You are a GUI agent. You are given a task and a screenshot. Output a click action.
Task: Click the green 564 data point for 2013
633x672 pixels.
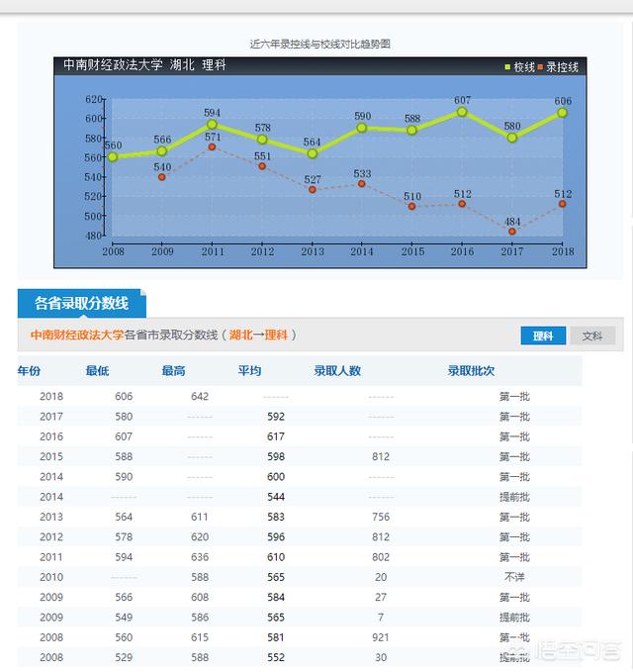pos(313,153)
